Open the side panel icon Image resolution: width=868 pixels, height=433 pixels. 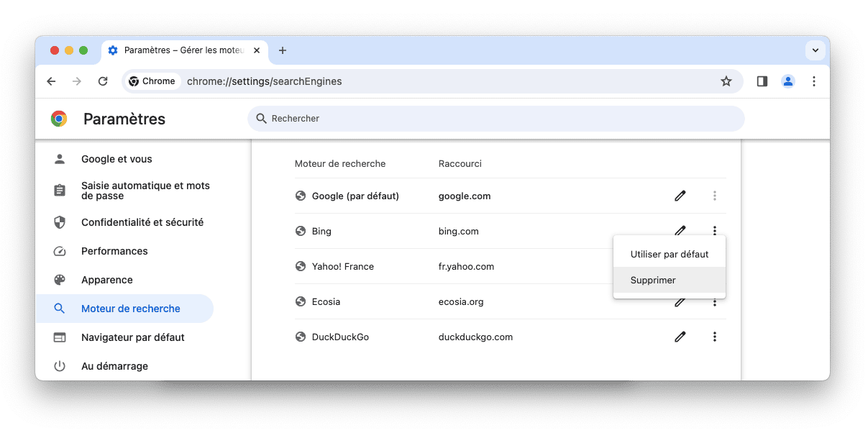pyautogui.click(x=762, y=81)
